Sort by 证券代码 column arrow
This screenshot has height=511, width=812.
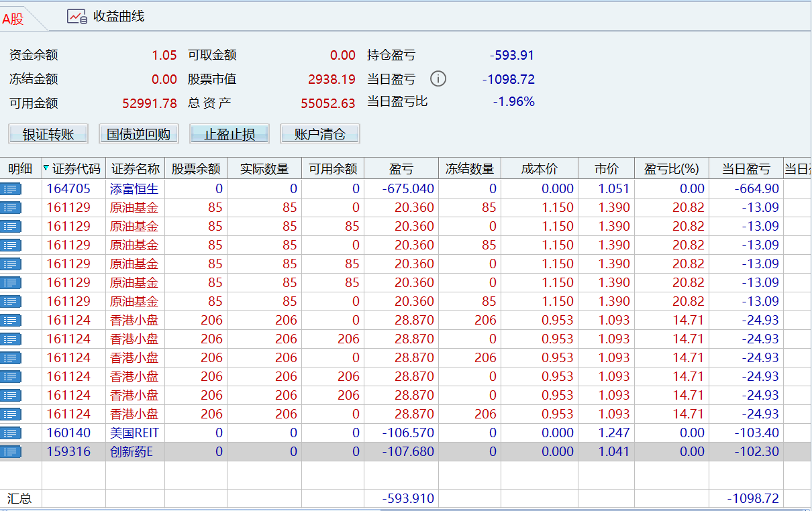pos(46,168)
